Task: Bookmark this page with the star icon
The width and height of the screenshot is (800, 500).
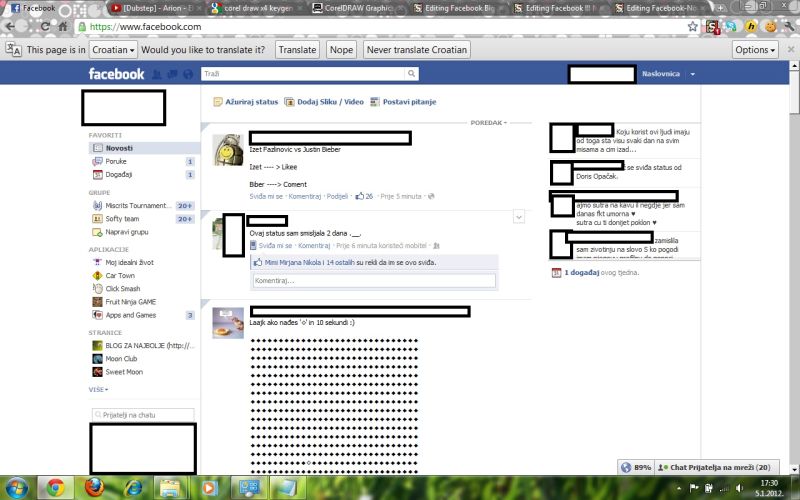Action: tap(692, 27)
